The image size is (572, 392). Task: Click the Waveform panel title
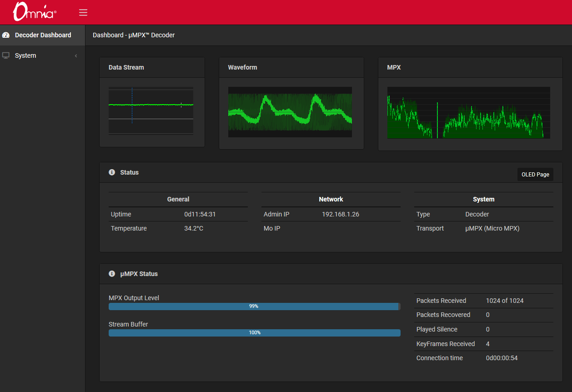coord(242,67)
